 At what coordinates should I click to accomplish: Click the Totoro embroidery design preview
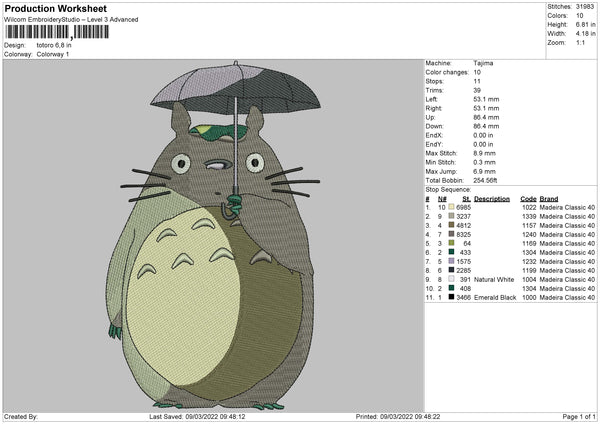click(213, 235)
